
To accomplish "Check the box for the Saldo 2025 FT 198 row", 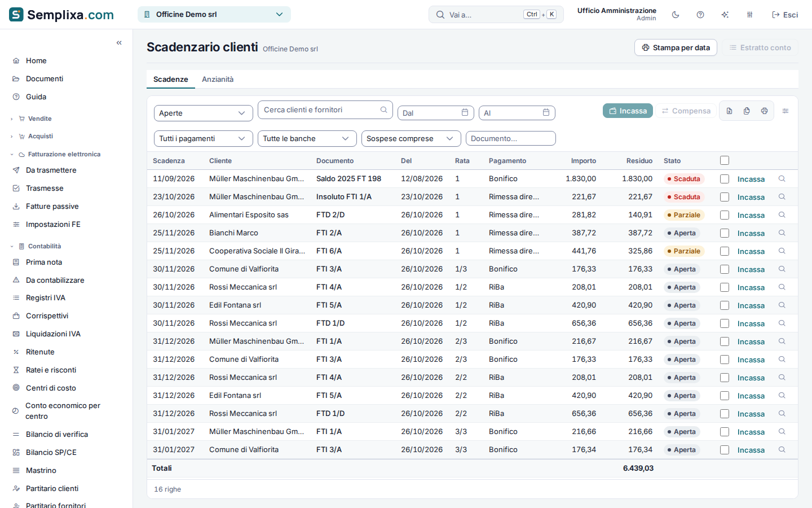I will [x=725, y=179].
